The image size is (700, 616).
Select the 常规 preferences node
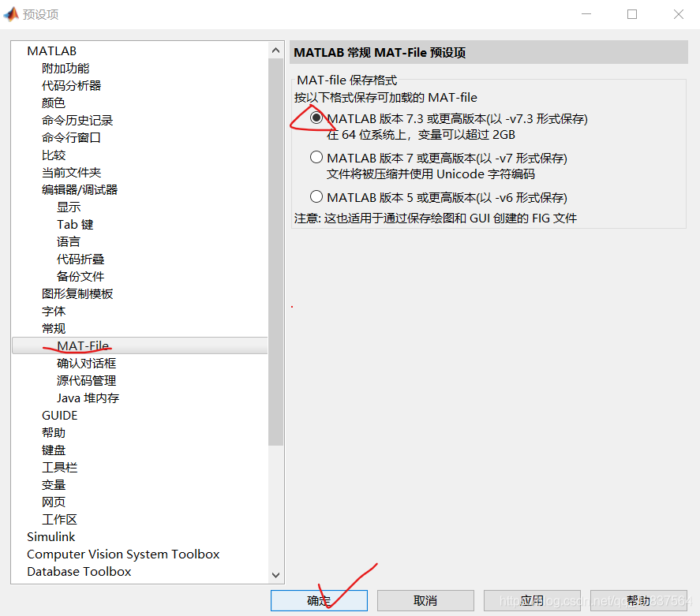pyautogui.click(x=54, y=329)
